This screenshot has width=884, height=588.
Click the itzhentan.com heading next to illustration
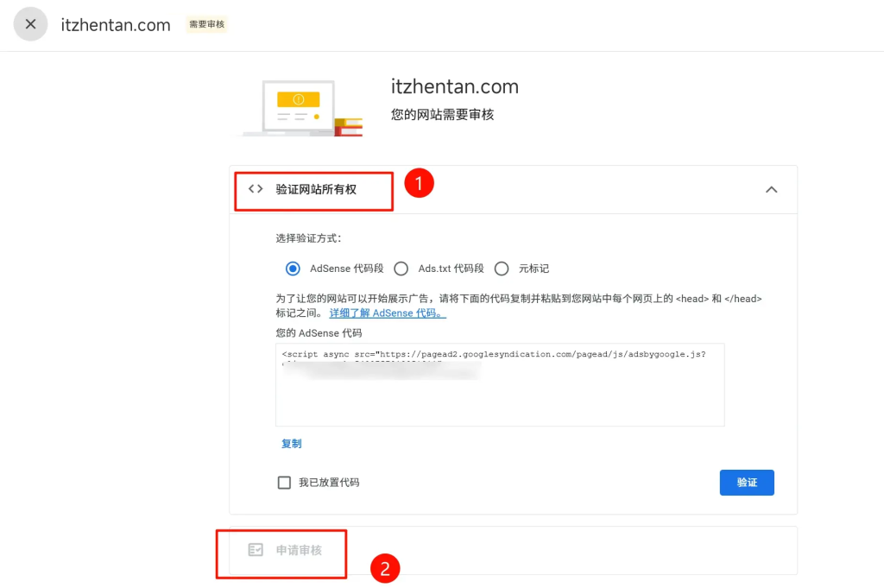pyautogui.click(x=455, y=87)
